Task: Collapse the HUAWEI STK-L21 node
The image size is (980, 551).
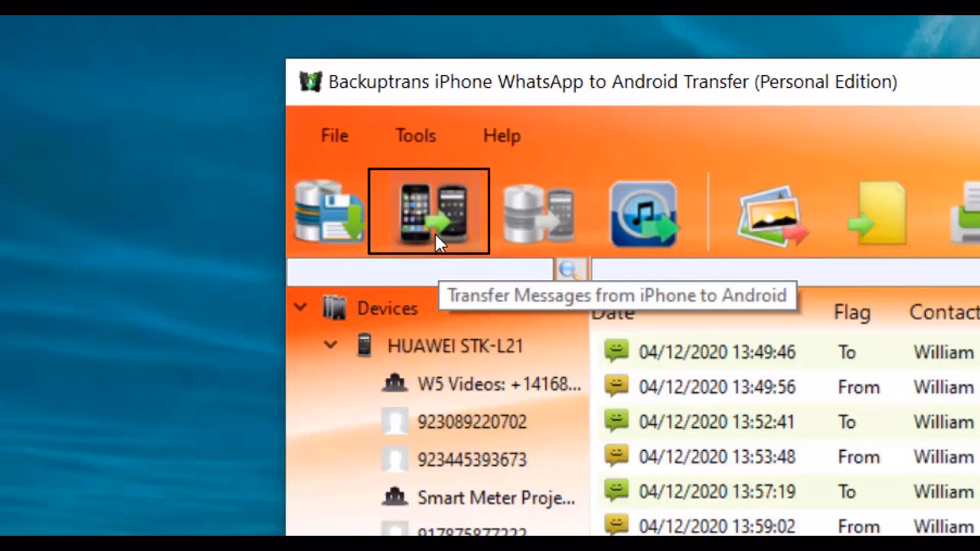Action: pyautogui.click(x=330, y=345)
